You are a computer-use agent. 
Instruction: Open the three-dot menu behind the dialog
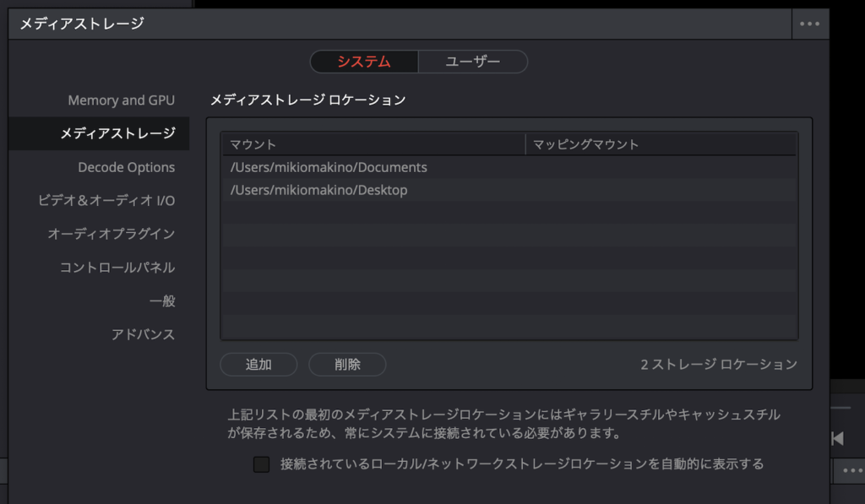[852, 470]
